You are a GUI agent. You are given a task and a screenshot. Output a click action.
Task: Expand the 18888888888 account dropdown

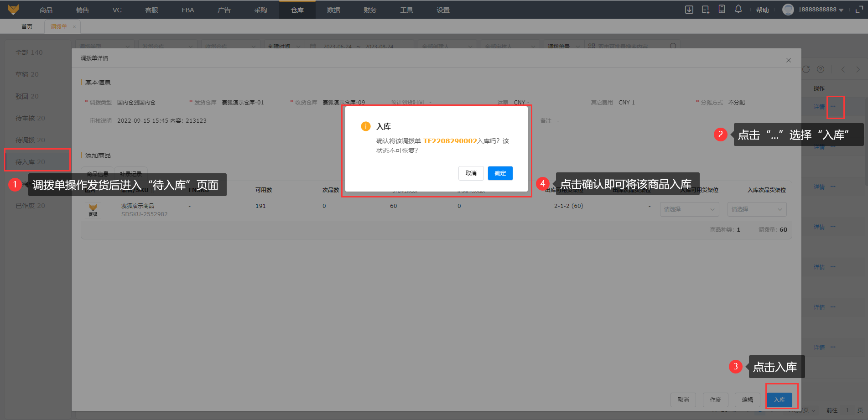(x=841, y=10)
